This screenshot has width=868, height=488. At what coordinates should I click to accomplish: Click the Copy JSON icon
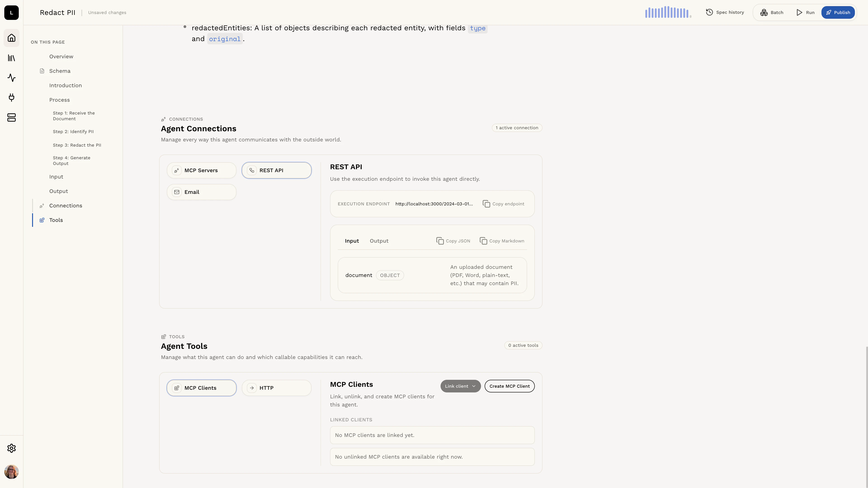click(x=440, y=241)
